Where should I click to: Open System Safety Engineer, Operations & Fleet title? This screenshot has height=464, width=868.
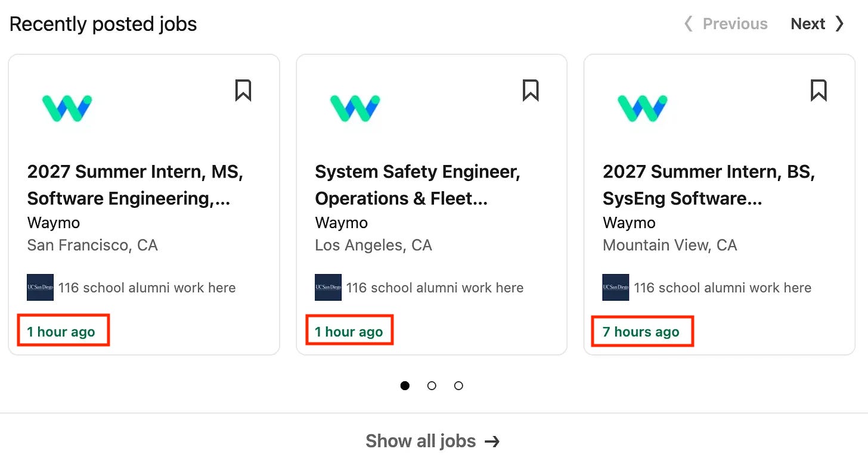[417, 185]
